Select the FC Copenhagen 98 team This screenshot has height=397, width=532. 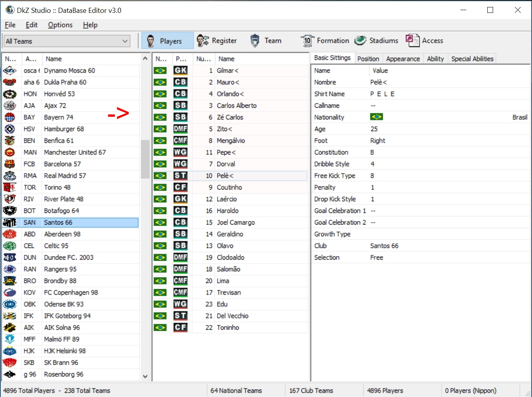71,292
